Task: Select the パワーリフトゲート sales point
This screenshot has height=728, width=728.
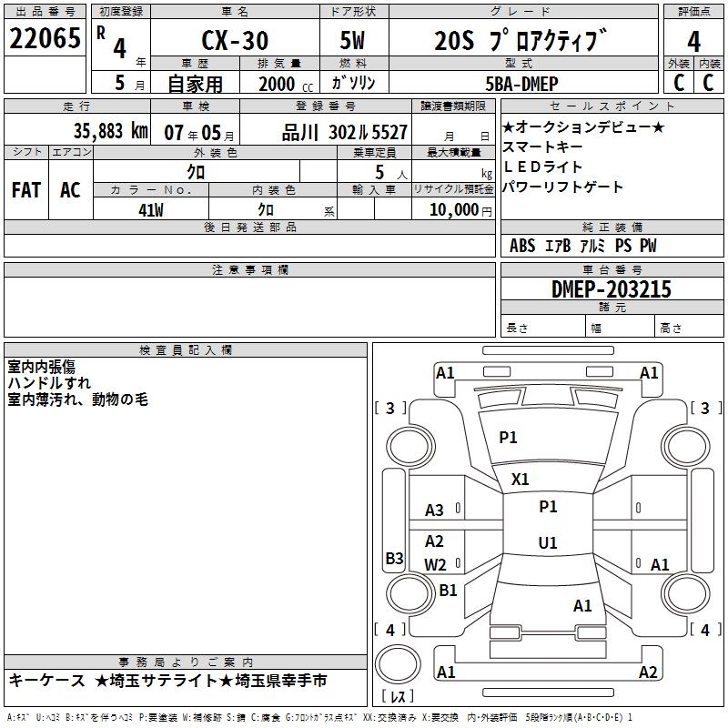Action: tap(562, 187)
